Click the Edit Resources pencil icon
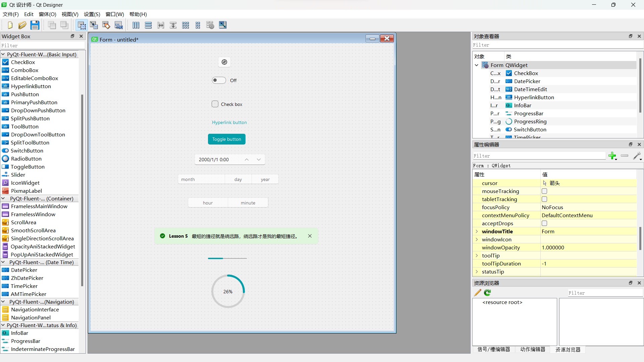 click(477, 293)
